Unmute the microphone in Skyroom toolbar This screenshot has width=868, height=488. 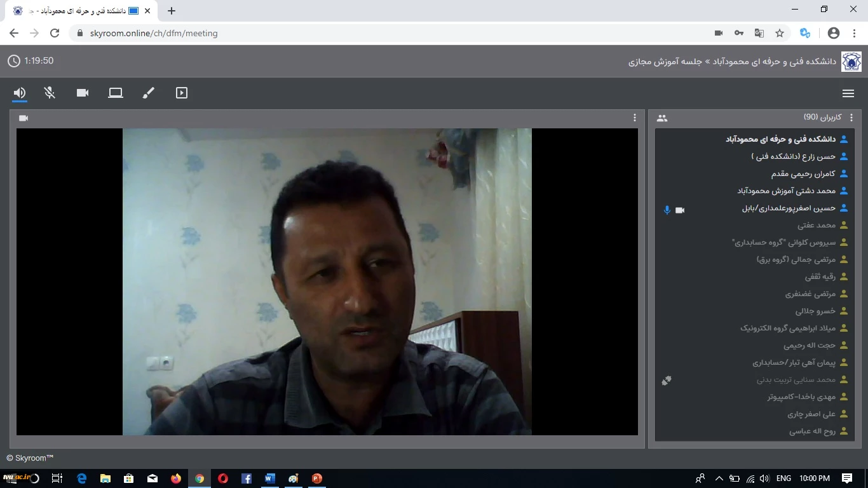pyautogui.click(x=50, y=93)
